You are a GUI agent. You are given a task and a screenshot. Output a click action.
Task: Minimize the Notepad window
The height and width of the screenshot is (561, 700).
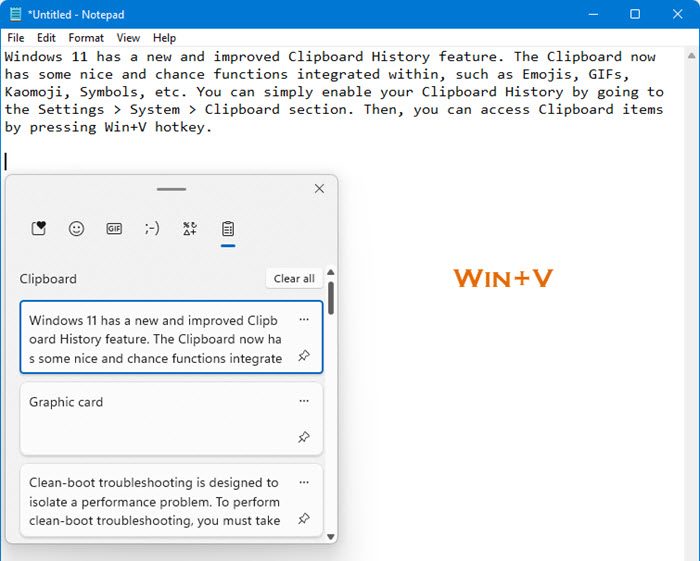point(593,14)
